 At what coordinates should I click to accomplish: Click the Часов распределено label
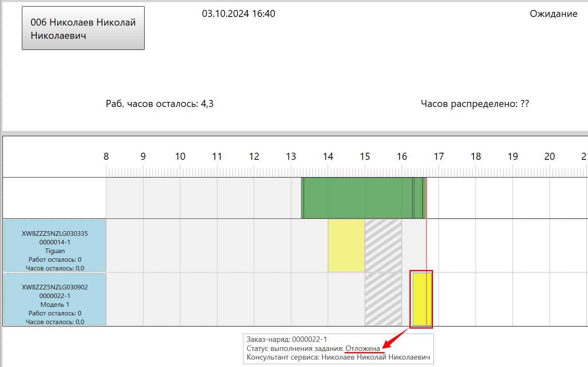pyautogui.click(x=475, y=104)
